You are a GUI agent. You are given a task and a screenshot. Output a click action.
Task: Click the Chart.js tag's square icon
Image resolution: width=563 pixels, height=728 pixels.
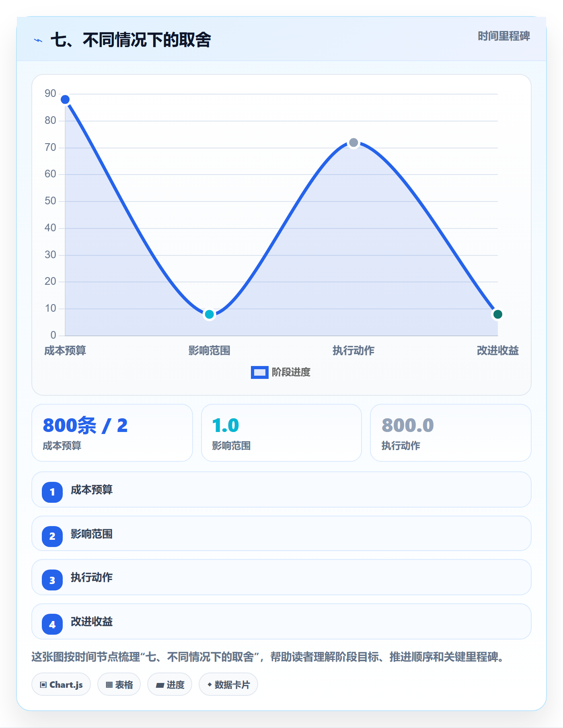[43, 685]
